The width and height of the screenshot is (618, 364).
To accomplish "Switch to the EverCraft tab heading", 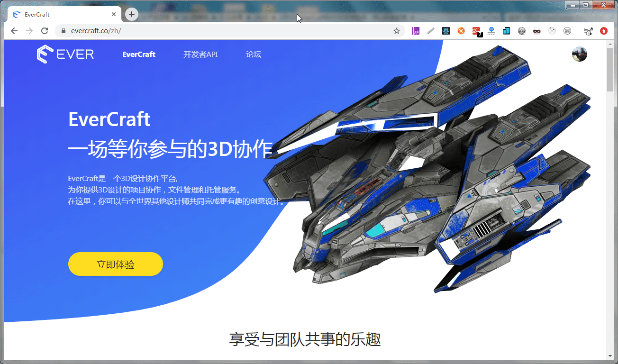I will 138,54.
